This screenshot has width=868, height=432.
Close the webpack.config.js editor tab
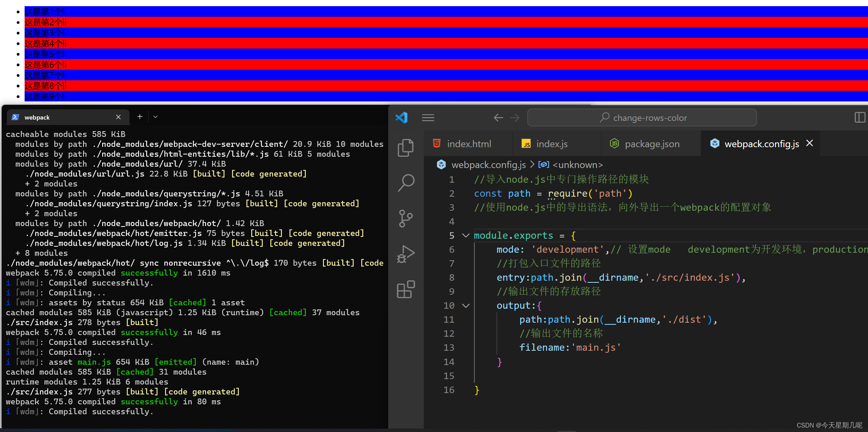(810, 143)
